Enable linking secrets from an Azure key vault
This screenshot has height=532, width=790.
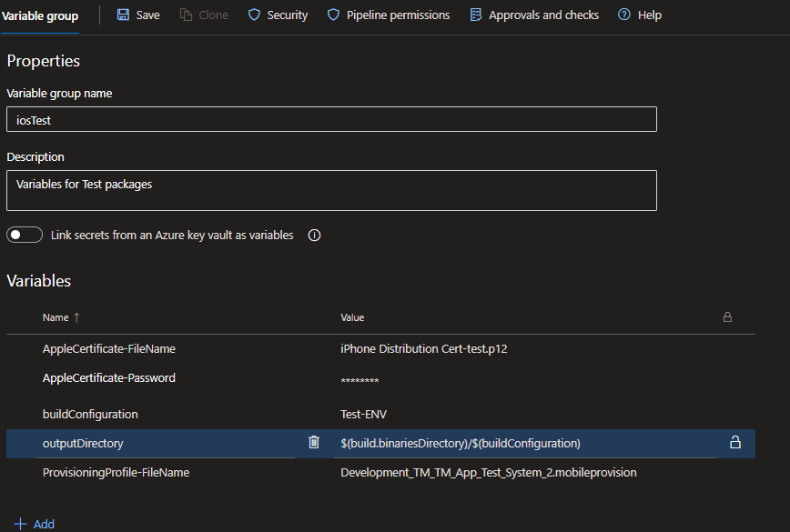24,235
